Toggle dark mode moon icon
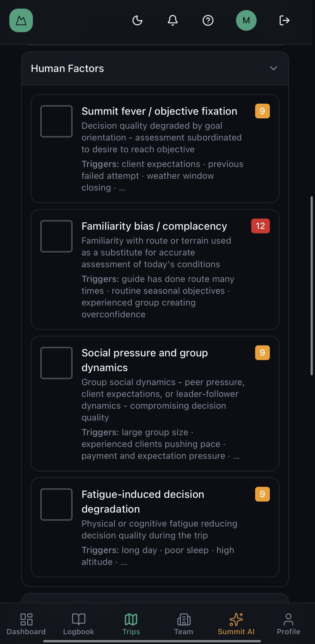Image resolution: width=315 pixels, height=644 pixels. click(x=137, y=20)
